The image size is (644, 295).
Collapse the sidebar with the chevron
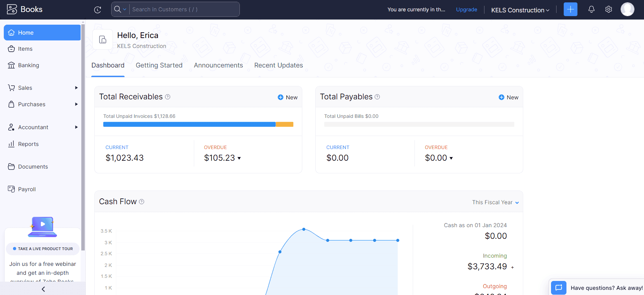pos(43,289)
